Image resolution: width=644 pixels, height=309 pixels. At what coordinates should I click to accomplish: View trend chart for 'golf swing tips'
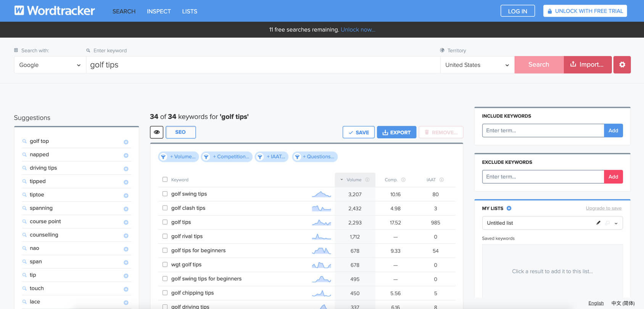(x=321, y=194)
